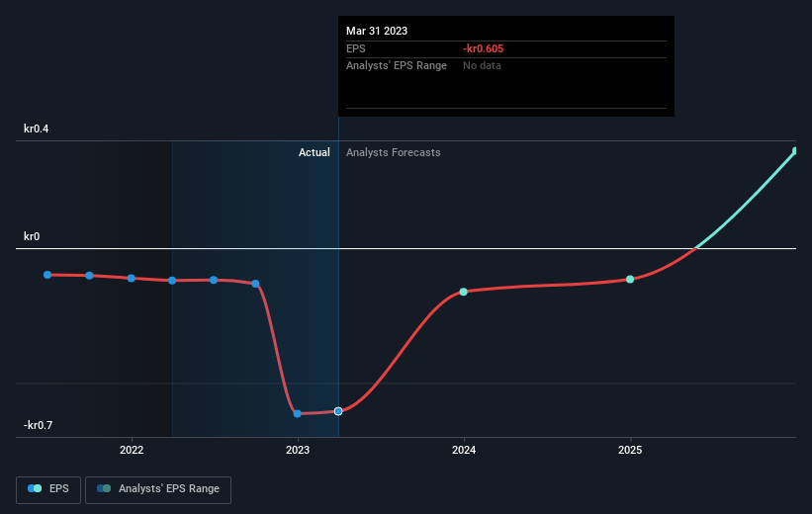Click the Analysts Forecasts section label

tap(394, 152)
